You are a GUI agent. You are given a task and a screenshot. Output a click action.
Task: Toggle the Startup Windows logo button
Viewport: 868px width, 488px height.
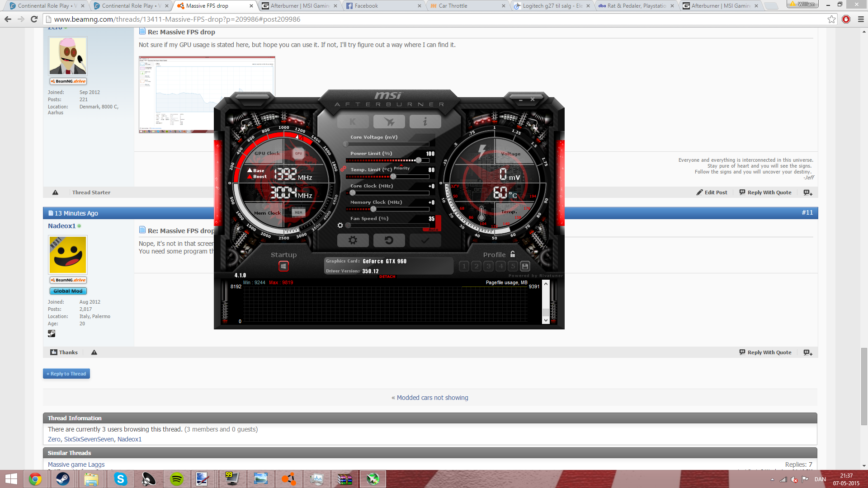pos(283,266)
